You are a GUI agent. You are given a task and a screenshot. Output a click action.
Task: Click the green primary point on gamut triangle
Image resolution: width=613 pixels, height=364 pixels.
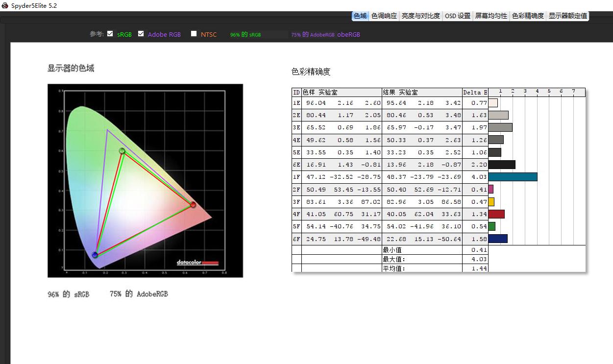[122, 150]
